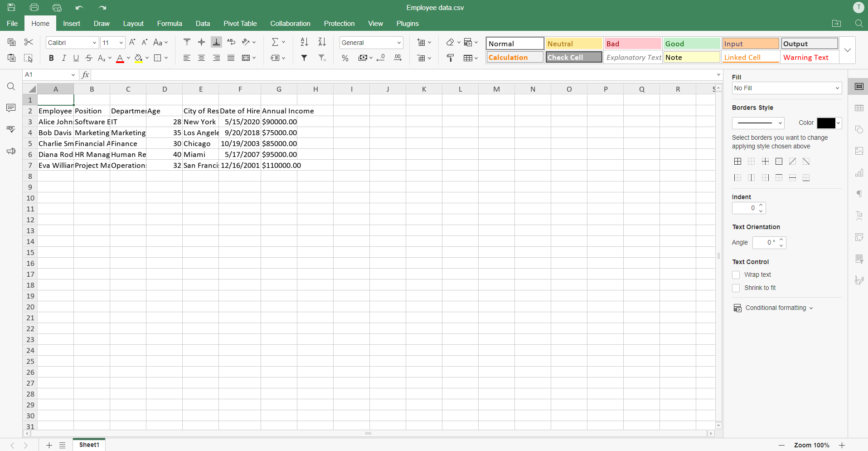Image resolution: width=868 pixels, height=451 pixels.
Task: Open the black border color swatch
Action: click(x=829, y=123)
